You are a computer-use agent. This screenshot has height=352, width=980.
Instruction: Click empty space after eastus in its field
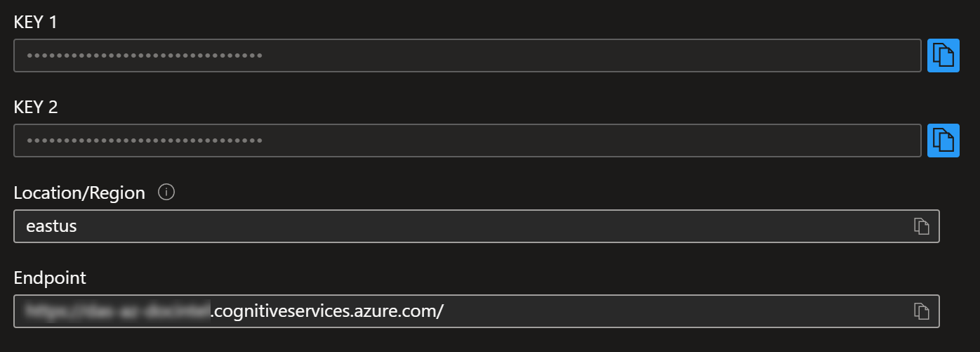491,226
